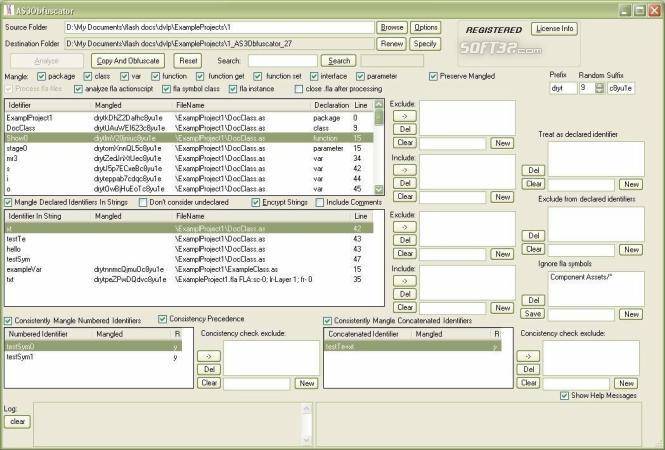Toggle Mangle Declared Identifiers In Strings

pyautogui.click(x=8, y=202)
